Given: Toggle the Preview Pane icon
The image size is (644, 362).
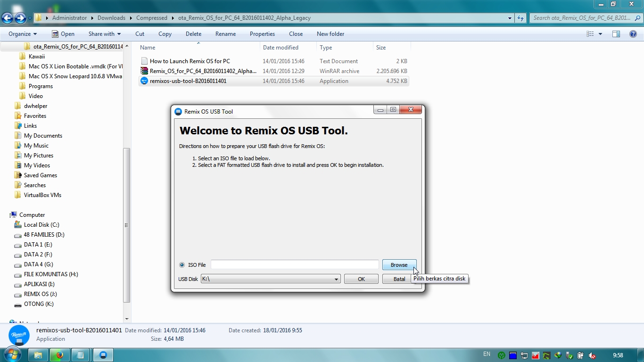Looking at the screenshot, I should pyautogui.click(x=616, y=33).
